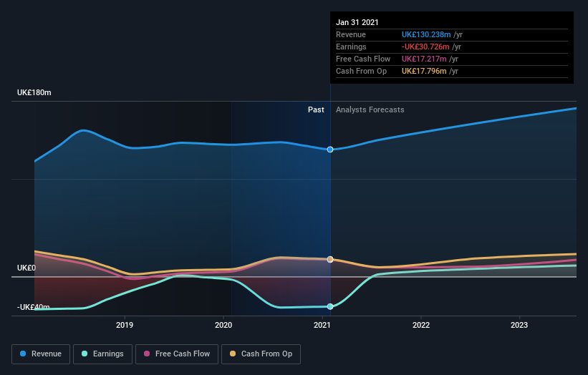588x375 pixels.
Task: Toggle the Free Cash Flow legend button
Action: coord(177,354)
